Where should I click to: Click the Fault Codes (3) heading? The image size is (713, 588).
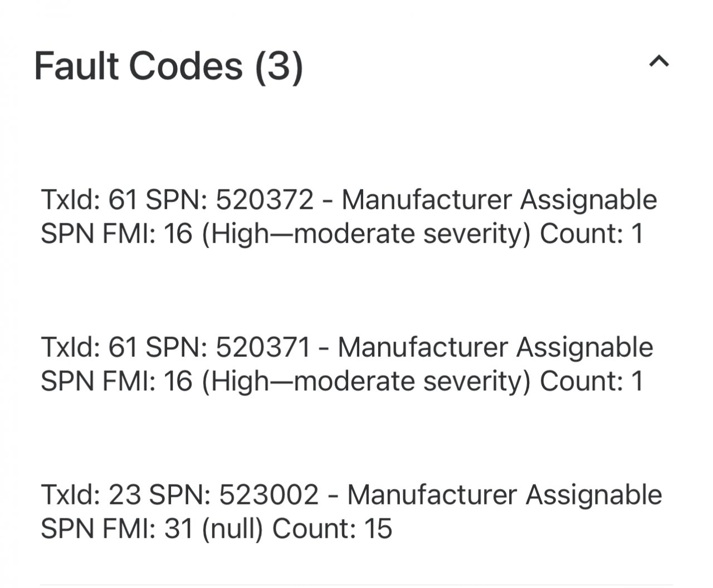[168, 66]
